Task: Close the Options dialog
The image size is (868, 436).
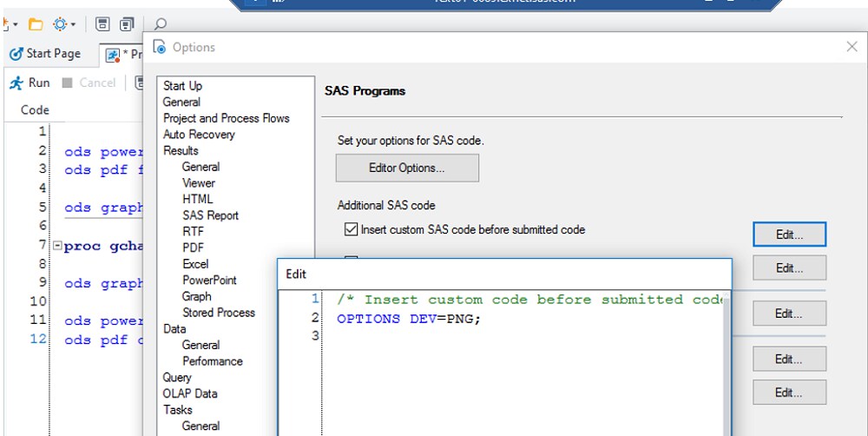Action: pyautogui.click(x=852, y=47)
